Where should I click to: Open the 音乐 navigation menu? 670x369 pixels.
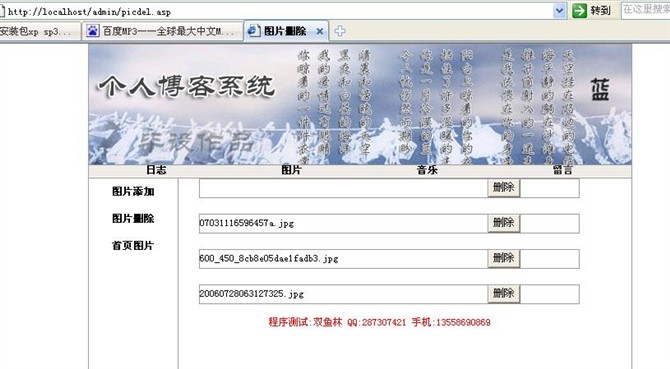[427, 170]
